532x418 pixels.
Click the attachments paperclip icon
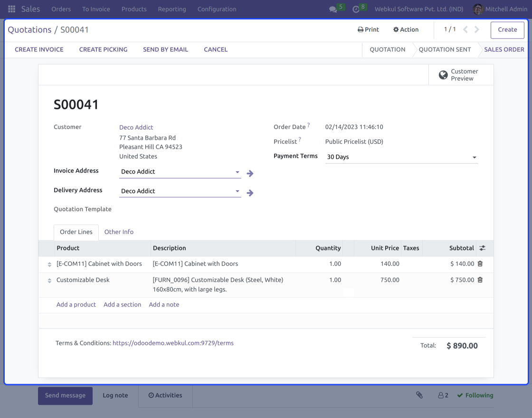[419, 395]
